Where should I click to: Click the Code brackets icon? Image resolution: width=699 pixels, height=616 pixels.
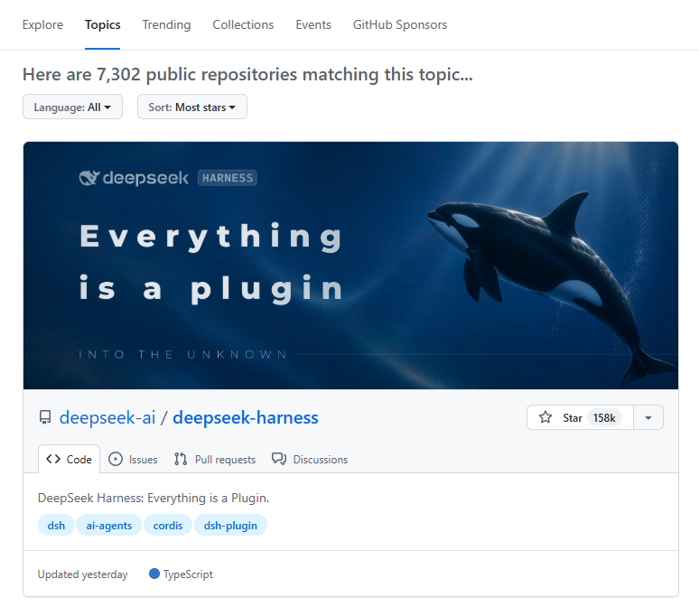[53, 459]
